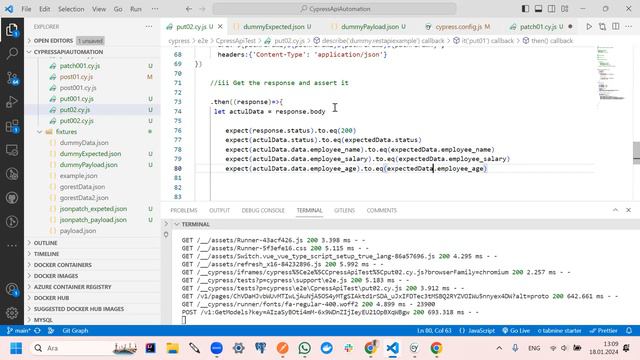
Task: Go back with navigation arrow
Action: click(189, 9)
